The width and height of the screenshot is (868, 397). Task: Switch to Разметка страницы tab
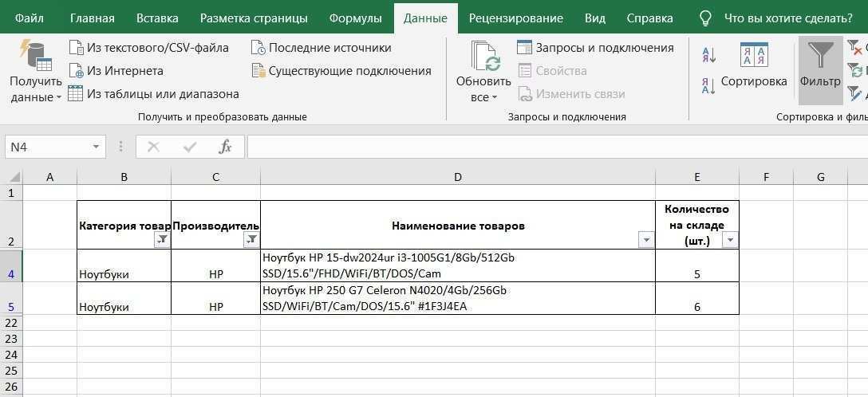(x=254, y=18)
